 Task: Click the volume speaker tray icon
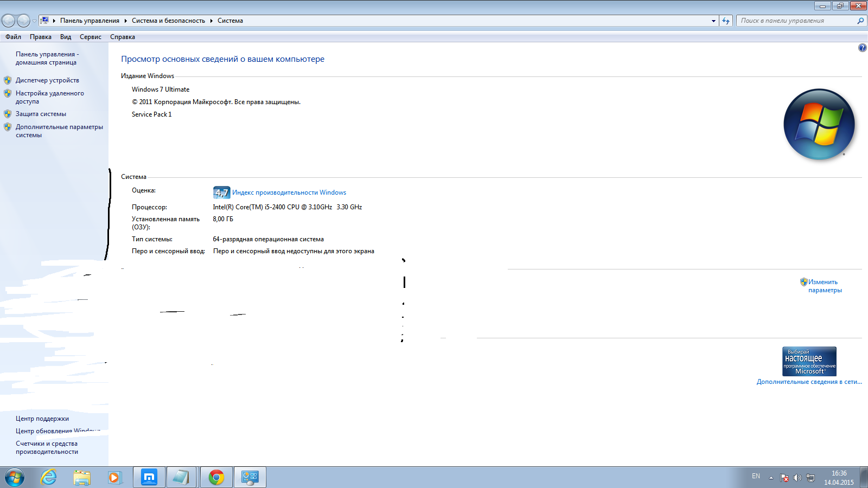click(x=797, y=478)
